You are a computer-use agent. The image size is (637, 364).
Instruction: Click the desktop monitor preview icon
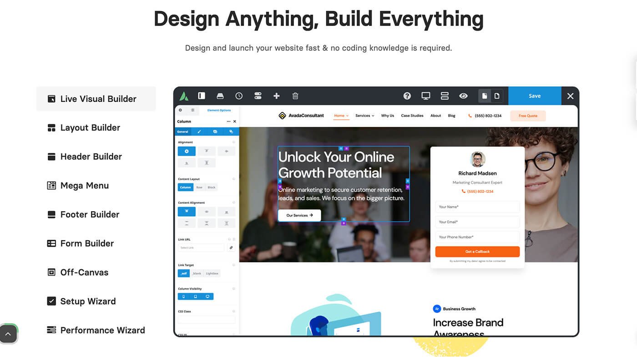click(x=426, y=96)
